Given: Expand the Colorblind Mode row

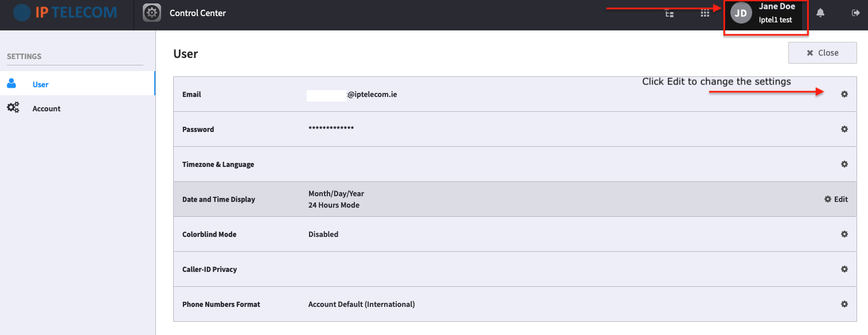Looking at the screenshot, I should pyautogui.click(x=515, y=234).
